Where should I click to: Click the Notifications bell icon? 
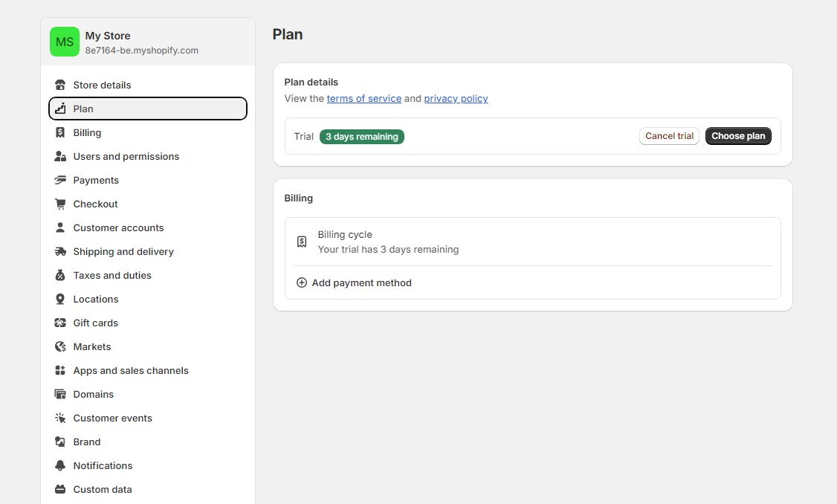click(x=60, y=465)
